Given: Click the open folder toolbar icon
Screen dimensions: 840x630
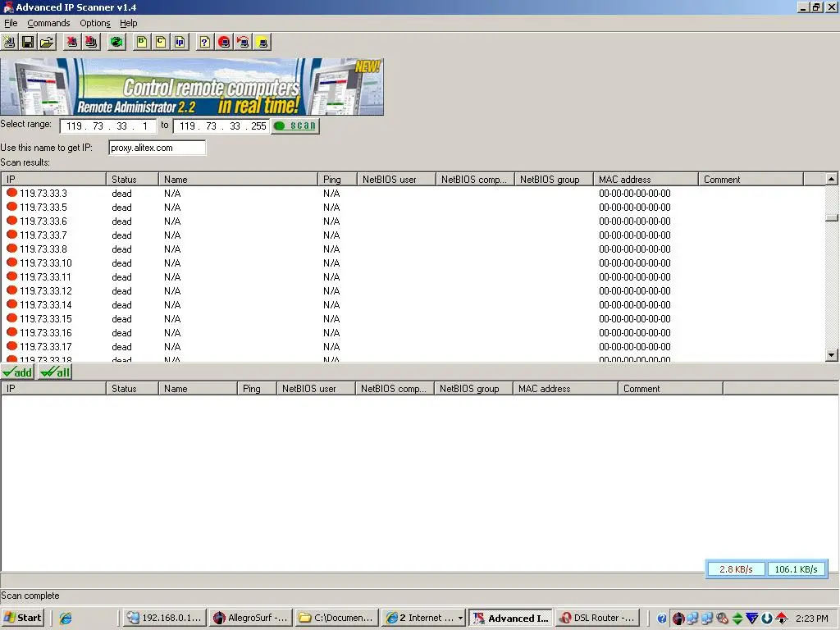Looking at the screenshot, I should point(47,42).
